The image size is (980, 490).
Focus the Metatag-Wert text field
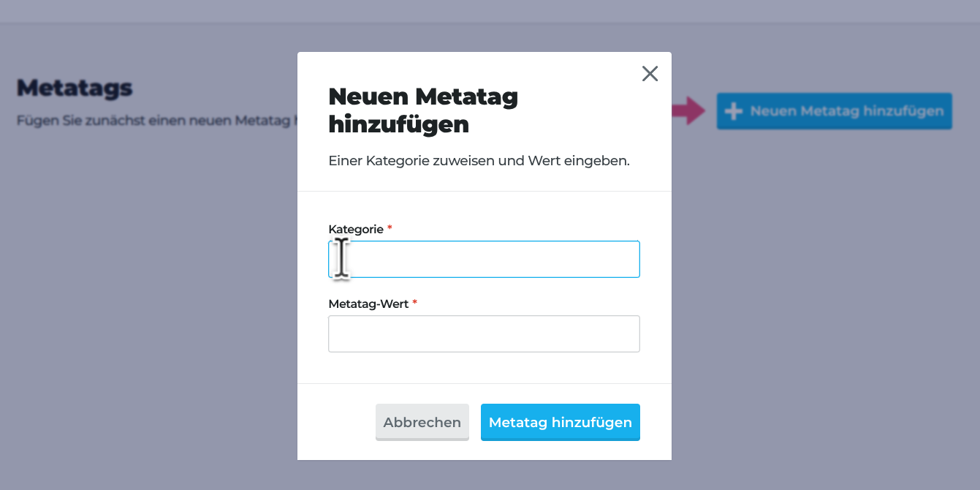484,334
